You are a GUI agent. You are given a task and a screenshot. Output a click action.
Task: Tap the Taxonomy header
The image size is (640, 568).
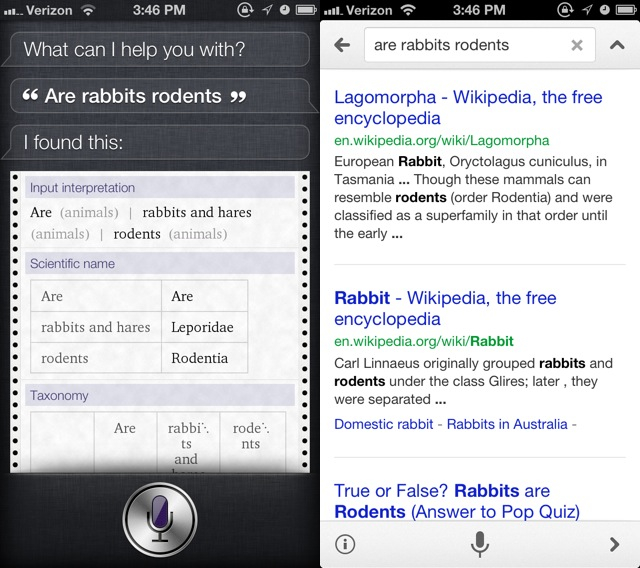(x=160, y=395)
